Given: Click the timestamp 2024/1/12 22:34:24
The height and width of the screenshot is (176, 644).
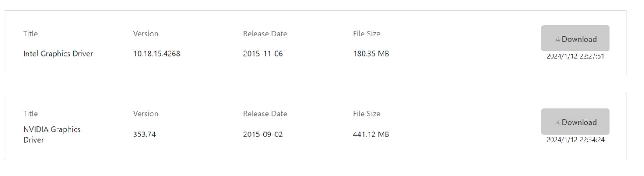Looking at the screenshot, I should click(575, 140).
